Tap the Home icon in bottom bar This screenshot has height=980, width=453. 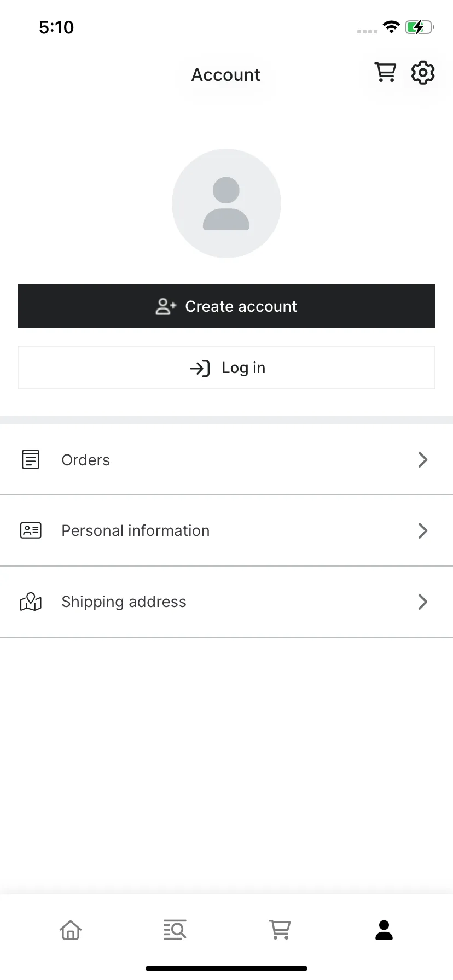pyautogui.click(x=71, y=930)
